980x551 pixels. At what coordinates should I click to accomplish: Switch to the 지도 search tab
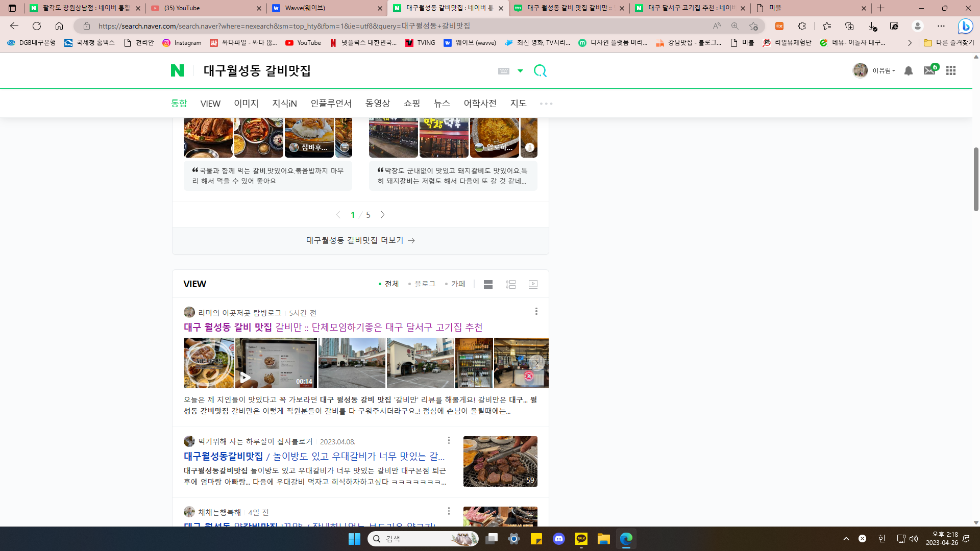pyautogui.click(x=518, y=104)
